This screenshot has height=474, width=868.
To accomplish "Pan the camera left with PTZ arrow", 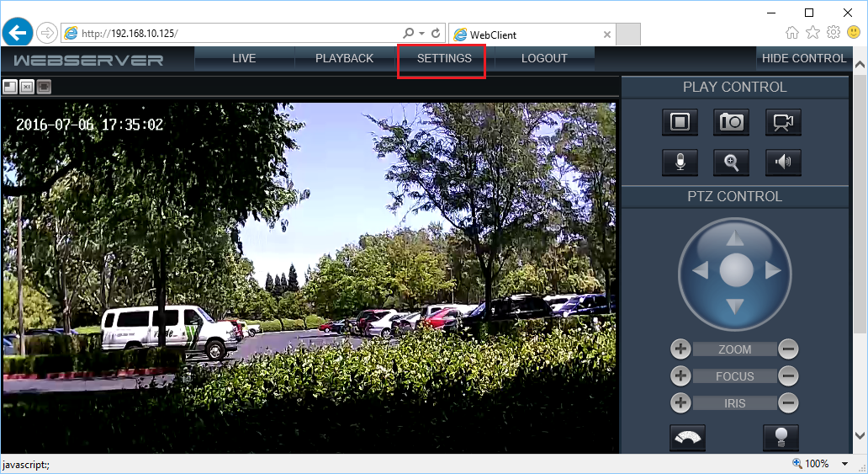I will 700,271.
